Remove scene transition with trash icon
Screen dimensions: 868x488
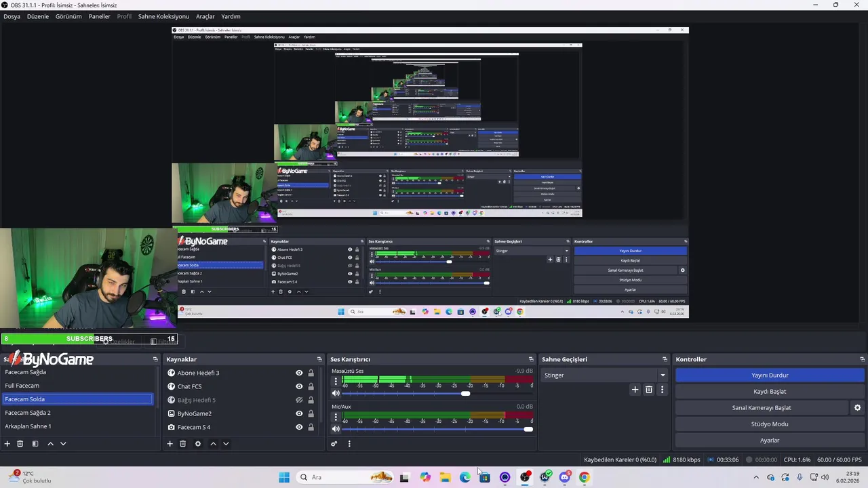pos(649,390)
